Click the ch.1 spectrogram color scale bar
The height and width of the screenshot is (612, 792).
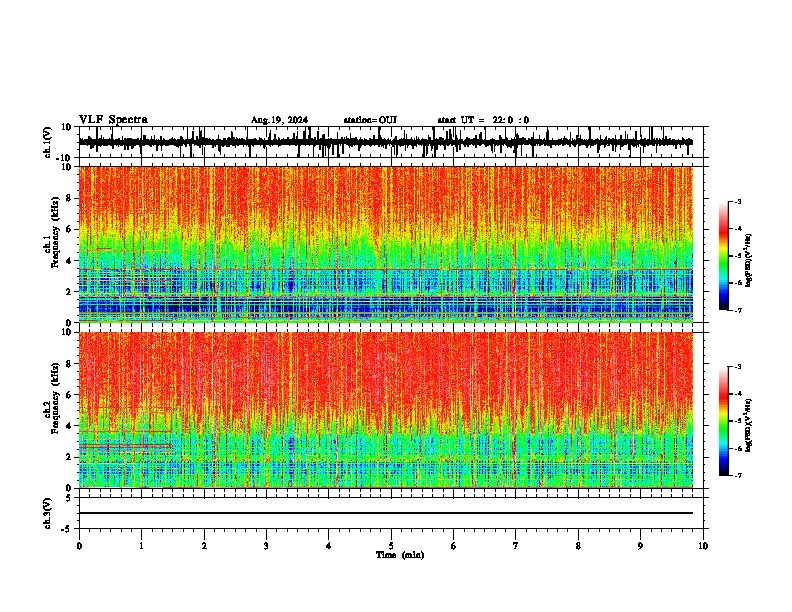(724, 256)
